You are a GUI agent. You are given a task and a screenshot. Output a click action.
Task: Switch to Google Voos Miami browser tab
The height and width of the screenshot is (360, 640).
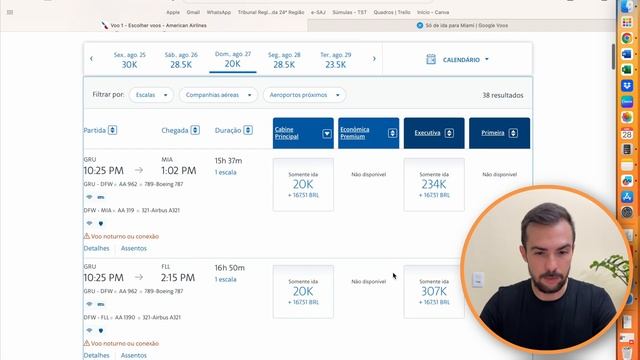pyautogui.click(x=462, y=25)
